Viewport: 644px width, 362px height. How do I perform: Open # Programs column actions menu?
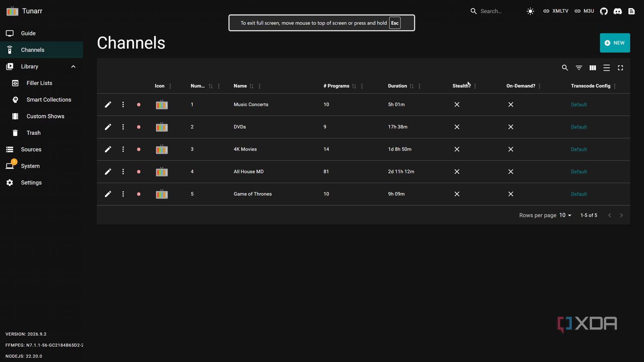tap(362, 86)
